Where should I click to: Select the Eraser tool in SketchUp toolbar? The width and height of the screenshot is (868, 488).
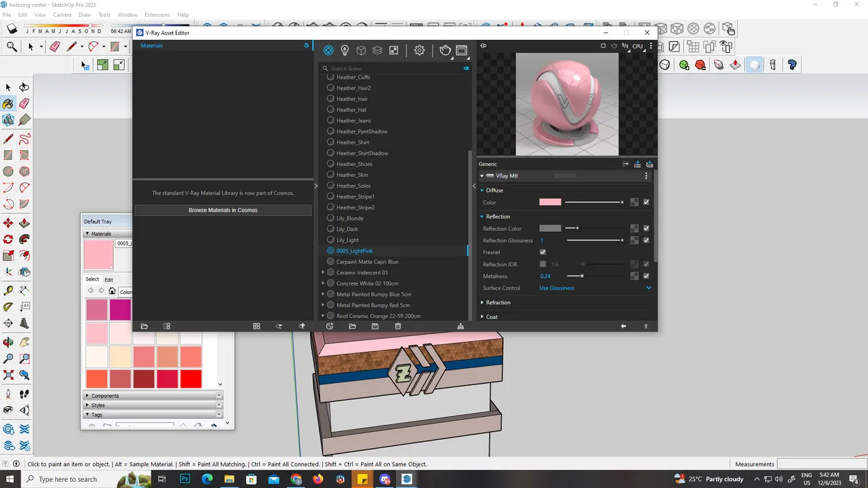tap(24, 104)
